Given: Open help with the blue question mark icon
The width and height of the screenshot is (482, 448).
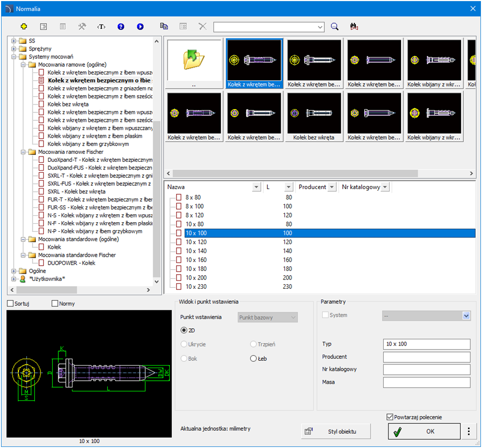Looking at the screenshot, I should (121, 26).
